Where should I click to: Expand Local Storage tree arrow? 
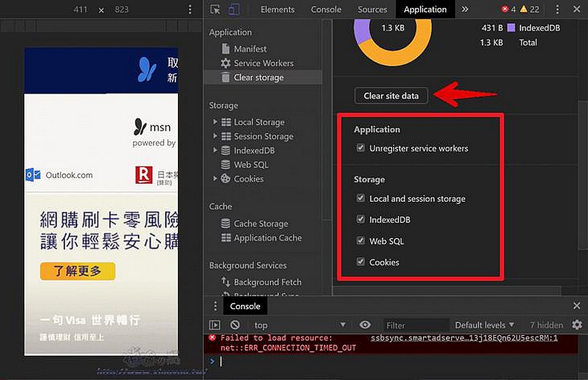tap(215, 121)
